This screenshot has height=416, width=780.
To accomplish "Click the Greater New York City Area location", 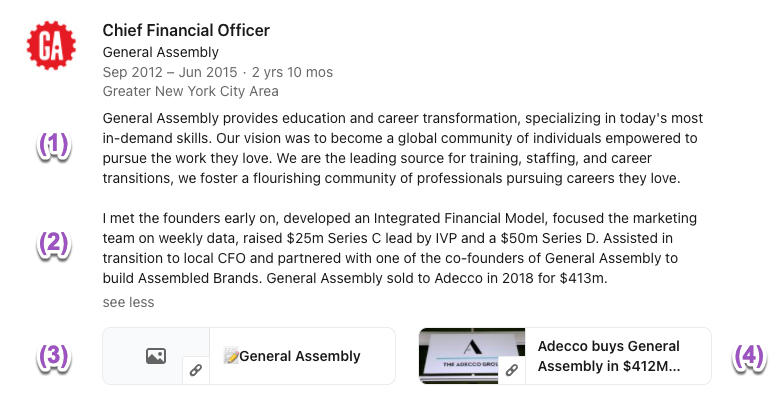I will click(190, 91).
